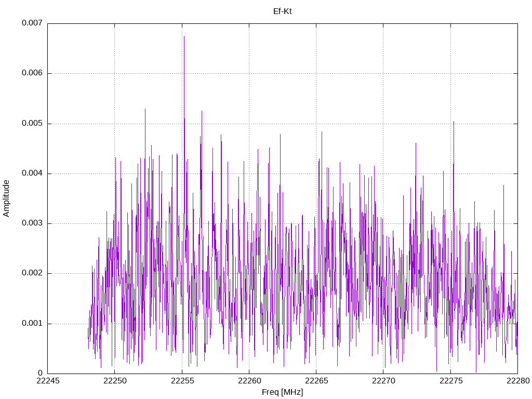The height and width of the screenshot is (399, 532).
Task: Click the Freq [MHz] x-axis label
Action: tap(282, 392)
